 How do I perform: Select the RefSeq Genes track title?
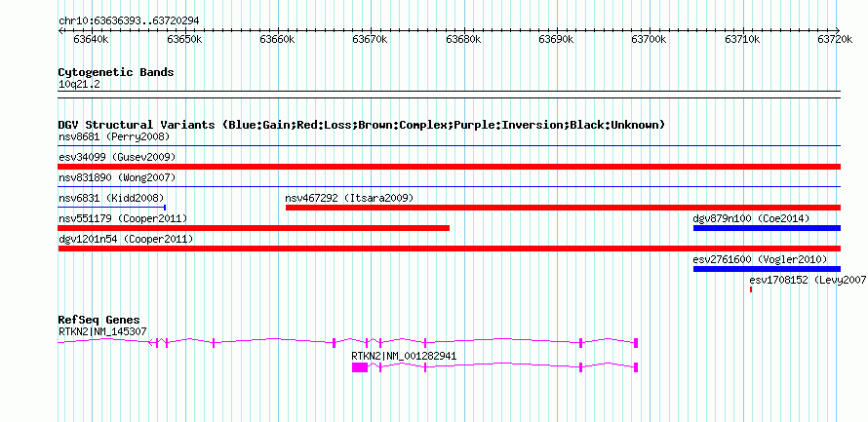click(x=99, y=320)
